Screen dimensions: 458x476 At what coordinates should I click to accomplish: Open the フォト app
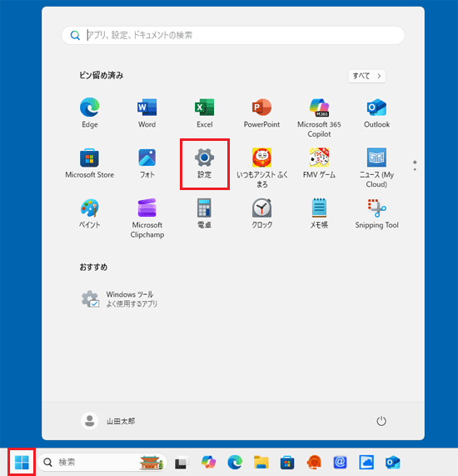(x=147, y=163)
